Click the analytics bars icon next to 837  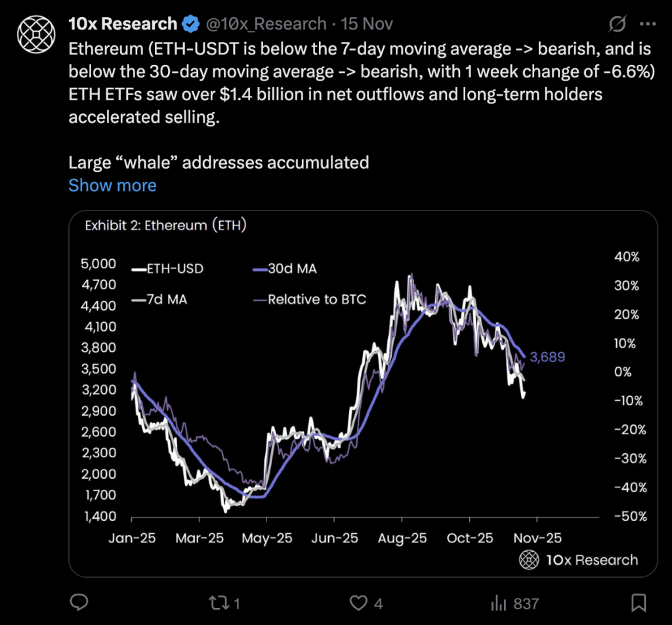point(499,602)
